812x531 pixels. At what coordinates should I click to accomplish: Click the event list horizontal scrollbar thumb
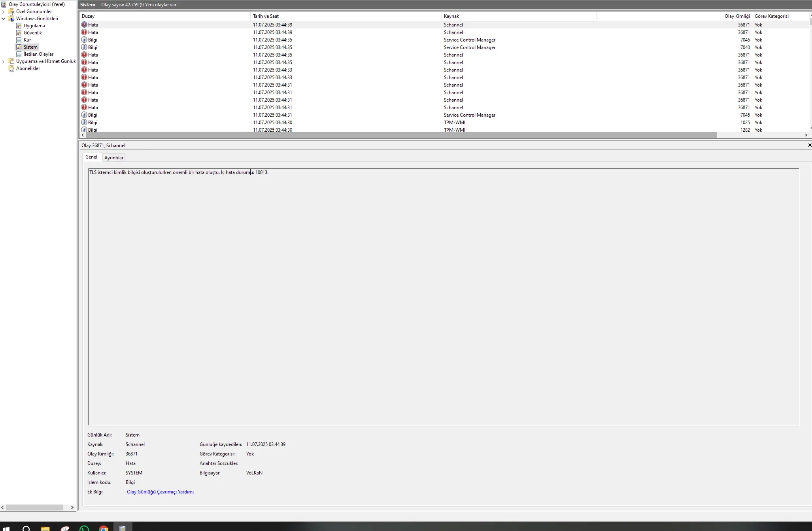(x=401, y=135)
